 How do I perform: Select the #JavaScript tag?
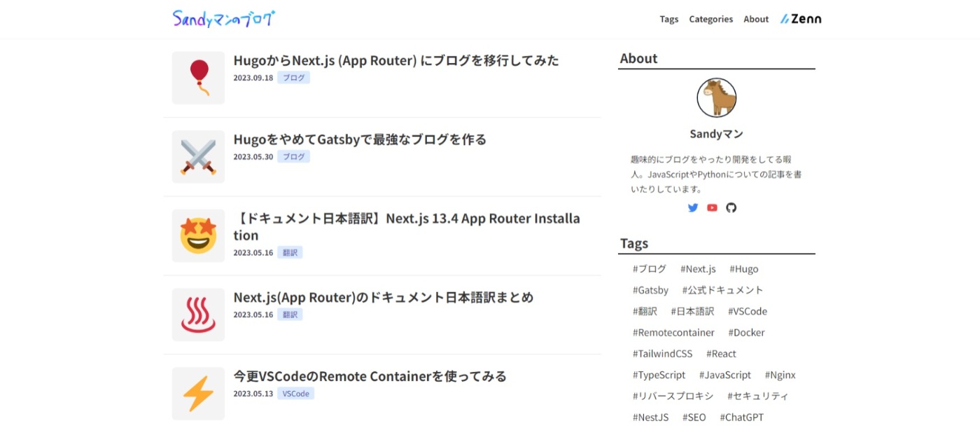pyautogui.click(x=724, y=375)
